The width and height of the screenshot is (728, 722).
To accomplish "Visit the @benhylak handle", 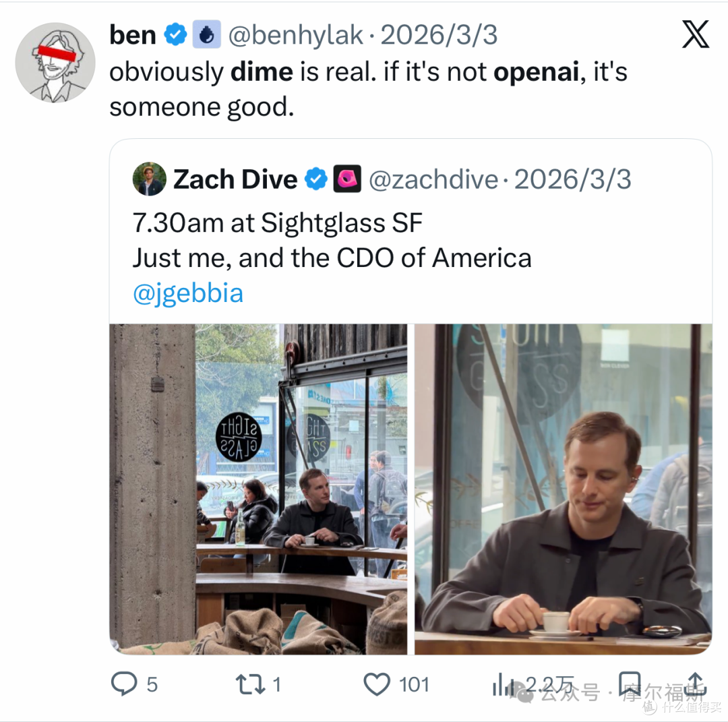I will (296, 35).
